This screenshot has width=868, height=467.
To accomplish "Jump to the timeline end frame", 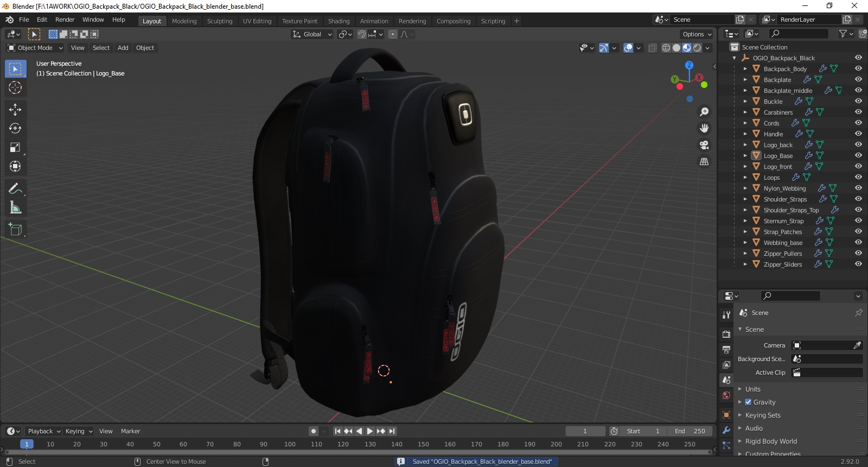I will click(392, 431).
